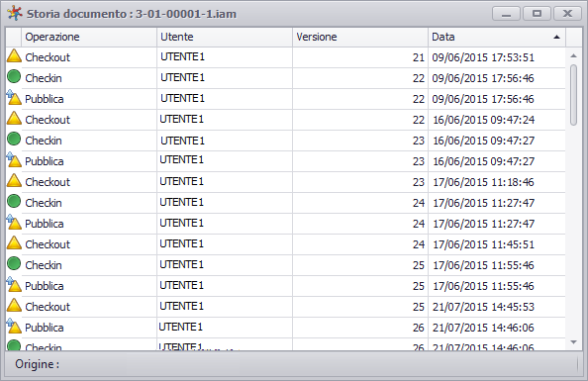This screenshot has height=381, width=588.
Task: Click the blank selector header cell left of Operazione
Action: [x=14, y=37]
